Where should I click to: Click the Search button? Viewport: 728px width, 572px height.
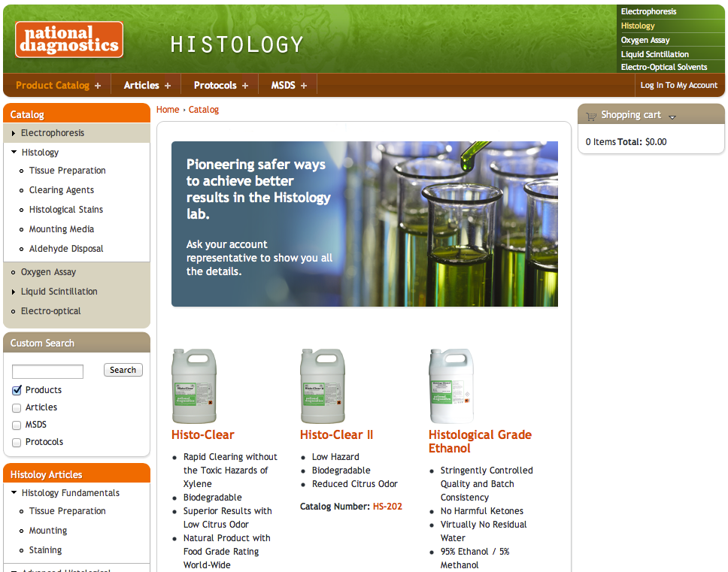[123, 370]
